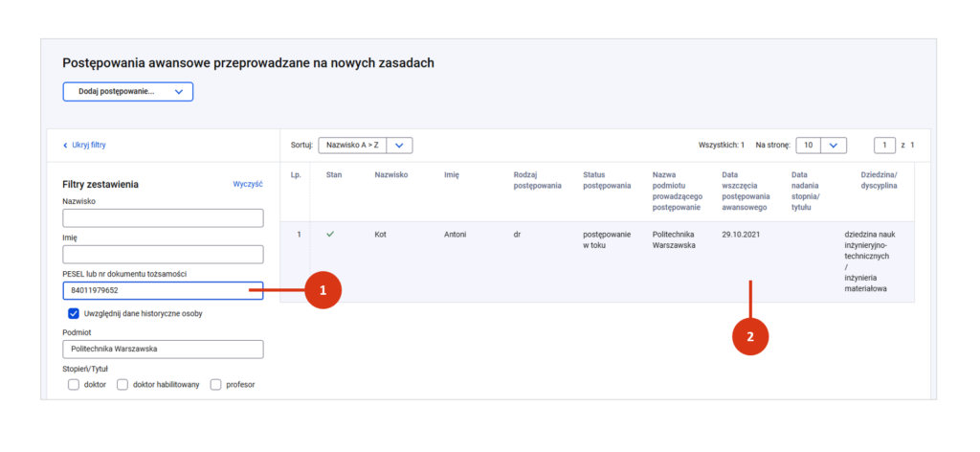The image size is (980, 452).
Task: Click the red annotation marker 2
Action: 750,336
